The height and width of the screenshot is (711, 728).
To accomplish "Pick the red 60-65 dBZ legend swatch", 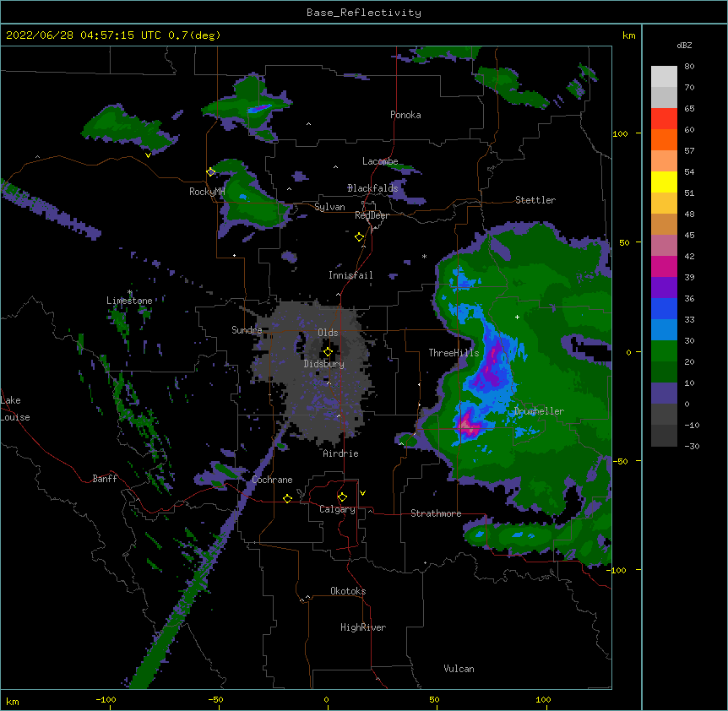I will pyautogui.click(x=664, y=119).
